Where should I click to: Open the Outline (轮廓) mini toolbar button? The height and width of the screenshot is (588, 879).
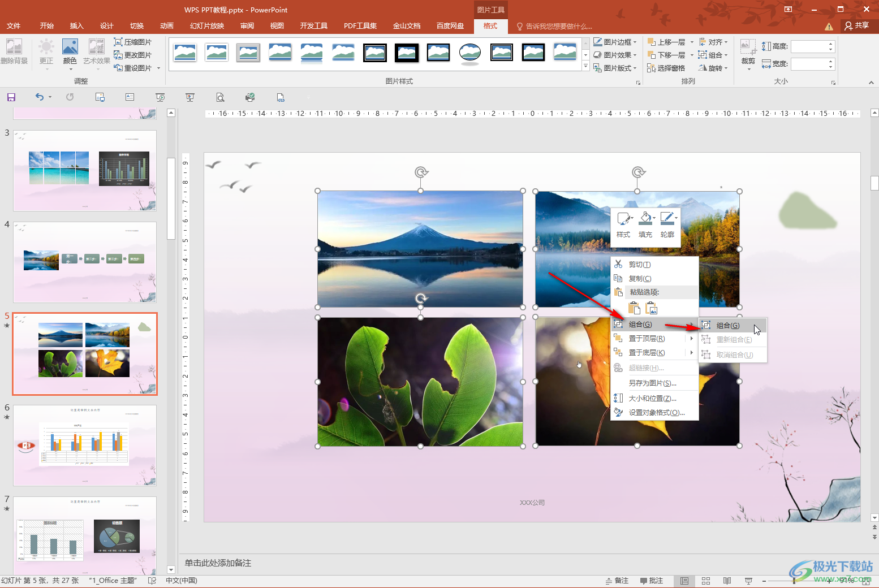pos(667,225)
